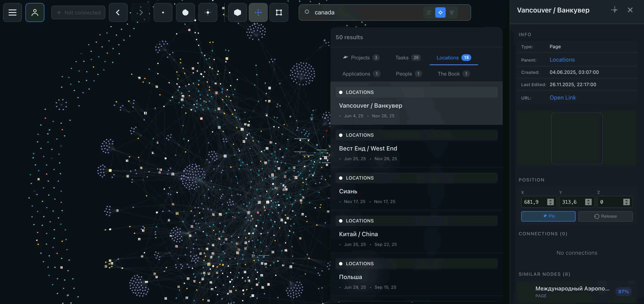
Task: Click the Pin button
Action: 548,216
